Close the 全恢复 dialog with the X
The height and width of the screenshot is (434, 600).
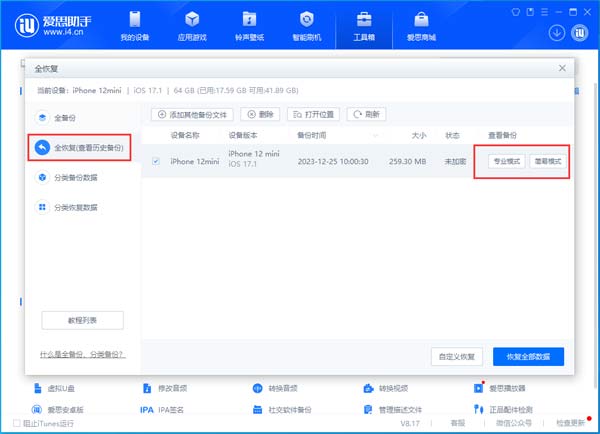(562, 68)
